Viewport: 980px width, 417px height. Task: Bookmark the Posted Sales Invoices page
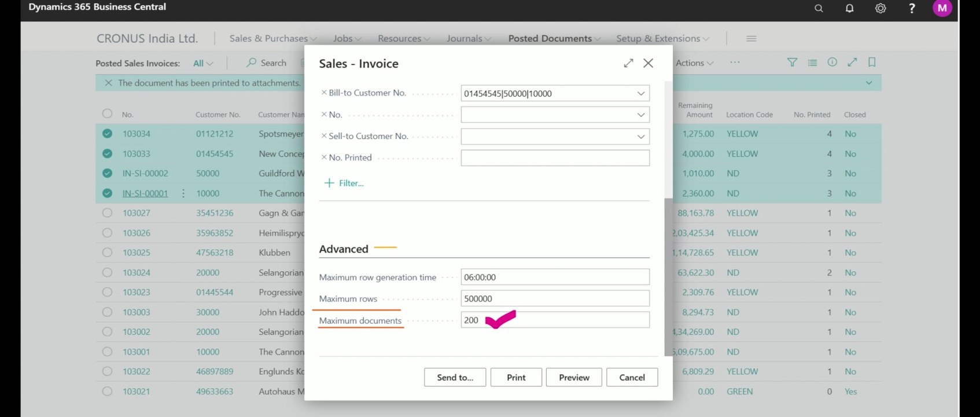[872, 63]
